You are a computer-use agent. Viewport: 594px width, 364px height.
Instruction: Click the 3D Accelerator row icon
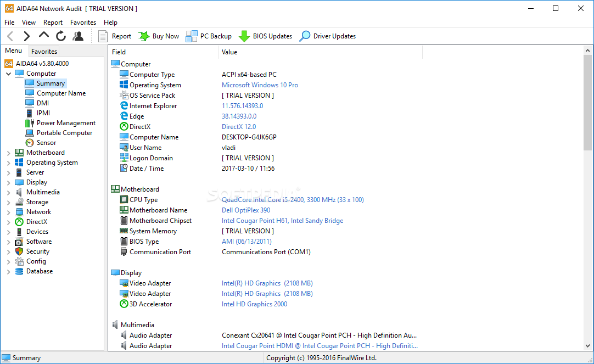click(124, 304)
